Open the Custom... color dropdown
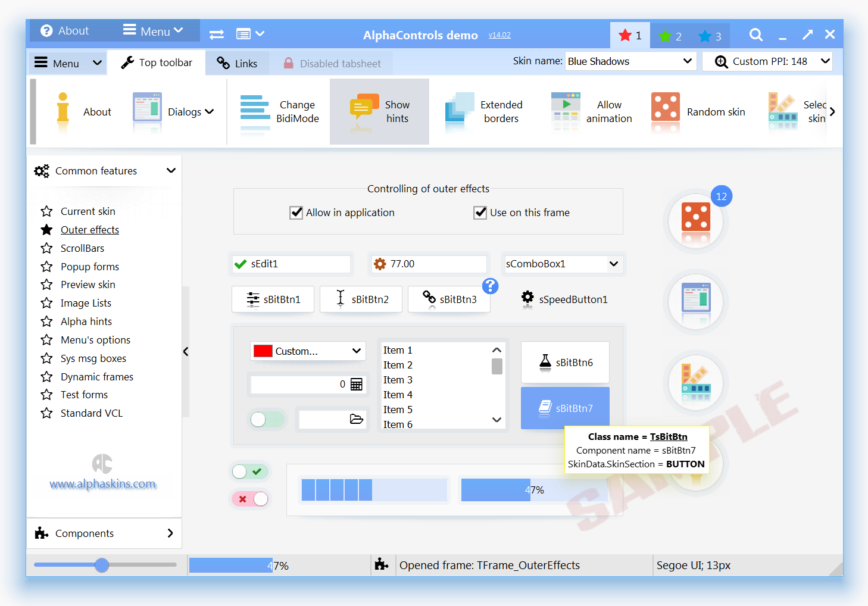868x606 pixels. (x=308, y=351)
